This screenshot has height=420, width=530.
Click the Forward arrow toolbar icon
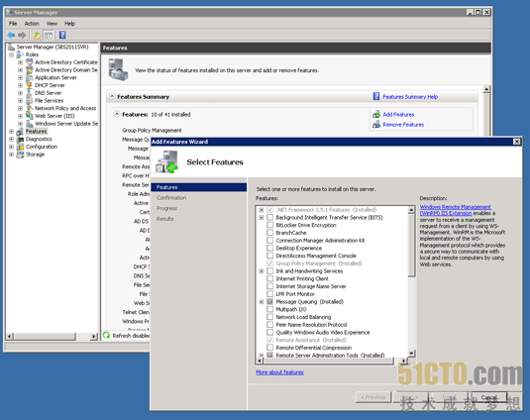click(22, 35)
